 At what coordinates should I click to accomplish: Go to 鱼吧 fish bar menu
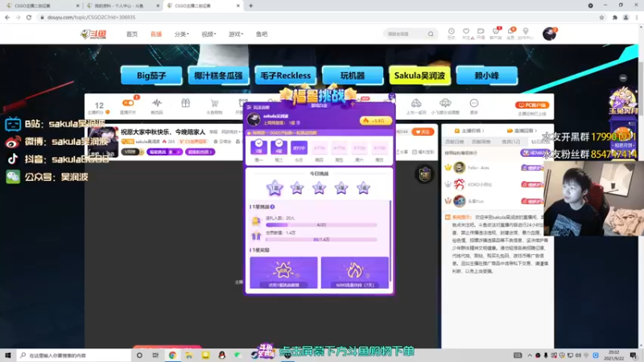pos(262,34)
